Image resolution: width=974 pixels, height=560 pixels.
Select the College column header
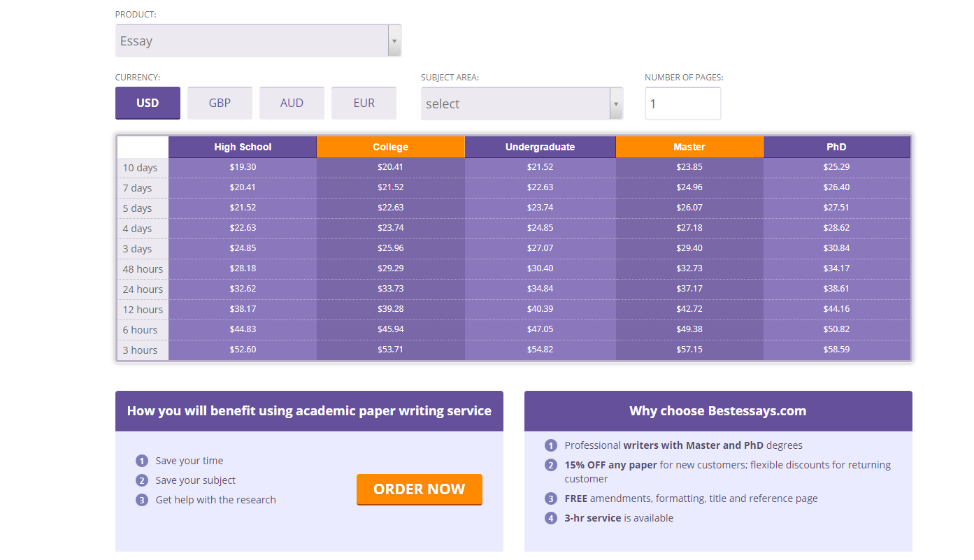coord(390,147)
